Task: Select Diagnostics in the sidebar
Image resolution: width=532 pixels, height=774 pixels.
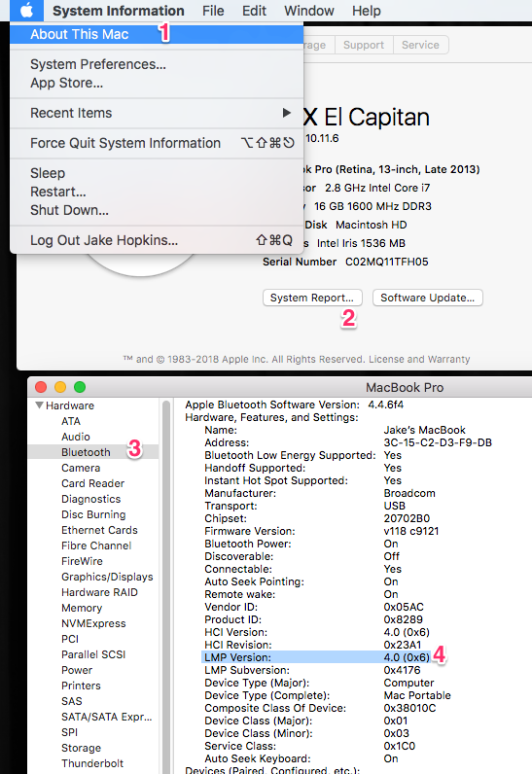Action: pyautogui.click(x=90, y=499)
